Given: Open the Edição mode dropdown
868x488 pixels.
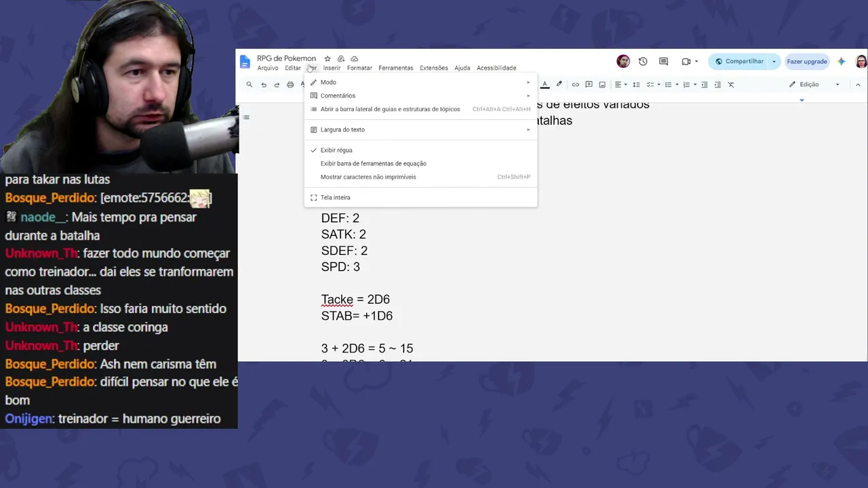Looking at the screenshot, I should coord(814,85).
